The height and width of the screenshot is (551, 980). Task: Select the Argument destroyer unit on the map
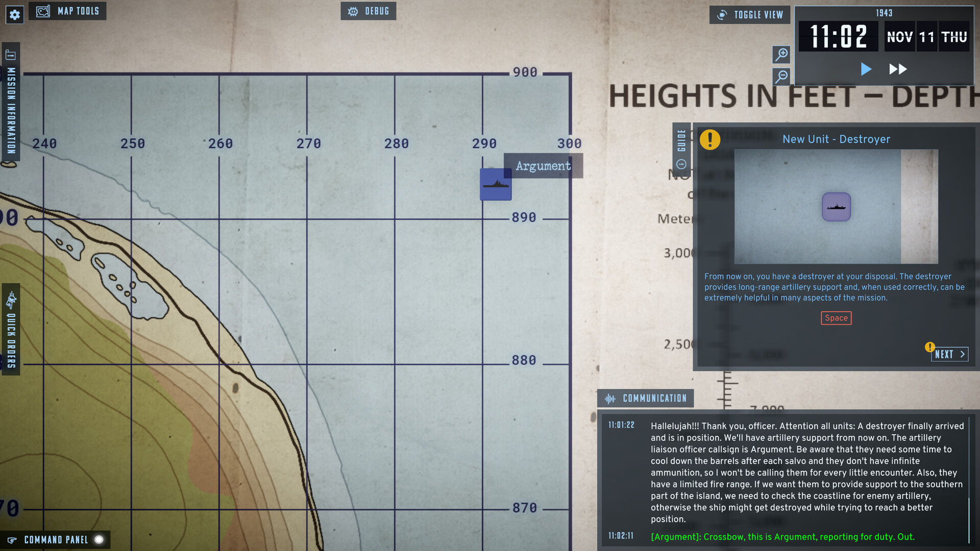tap(495, 185)
